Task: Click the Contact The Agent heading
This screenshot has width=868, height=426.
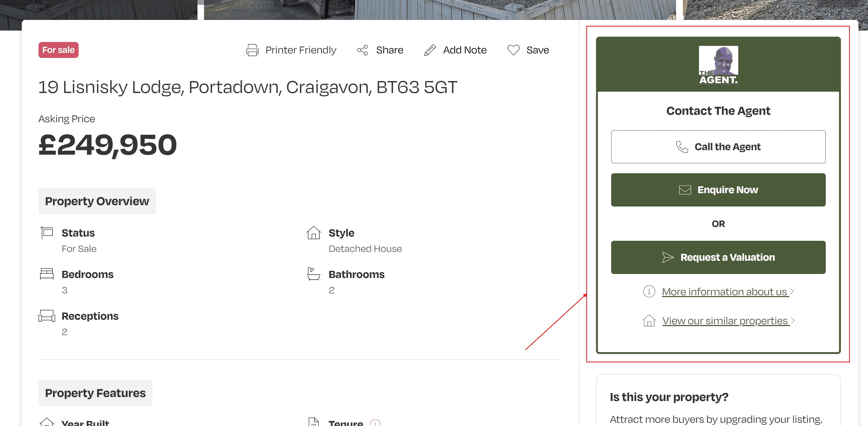Action: (718, 111)
